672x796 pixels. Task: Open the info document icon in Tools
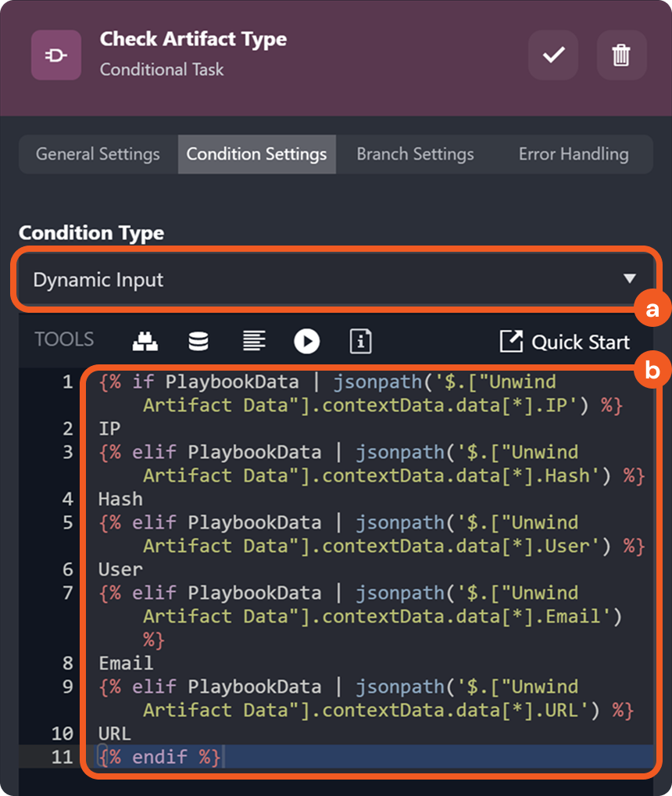360,341
